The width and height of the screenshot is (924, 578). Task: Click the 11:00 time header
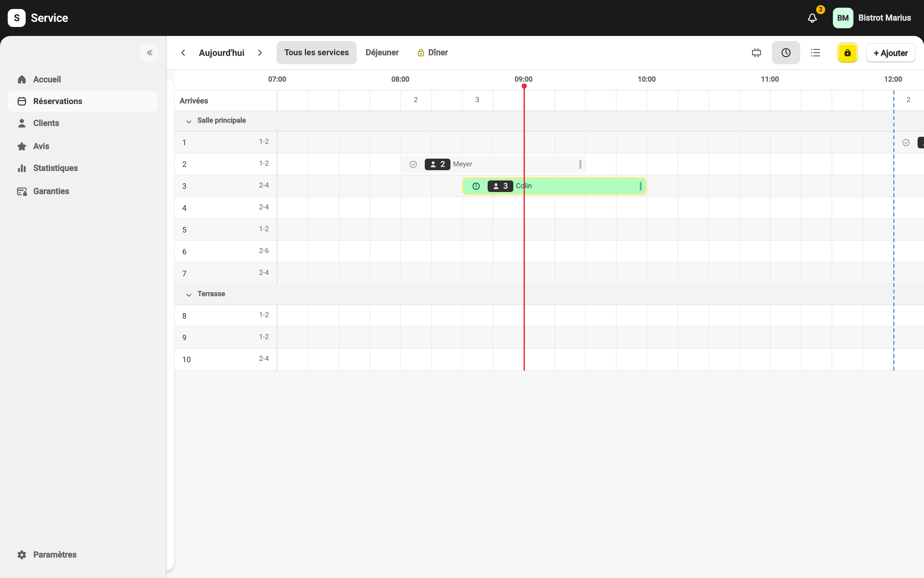[770, 80]
